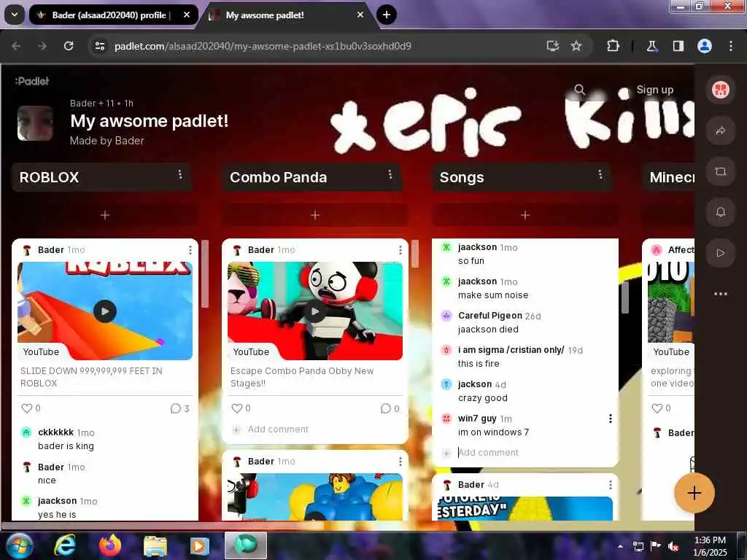Open more options ellipsis in sidebar
Image resolution: width=747 pixels, height=560 pixels.
tap(720, 294)
